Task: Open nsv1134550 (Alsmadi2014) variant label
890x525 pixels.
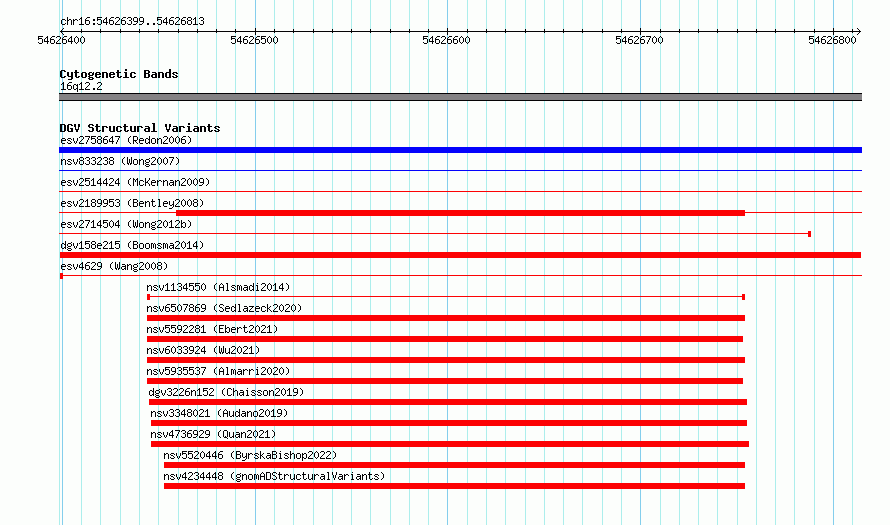Action: point(218,287)
